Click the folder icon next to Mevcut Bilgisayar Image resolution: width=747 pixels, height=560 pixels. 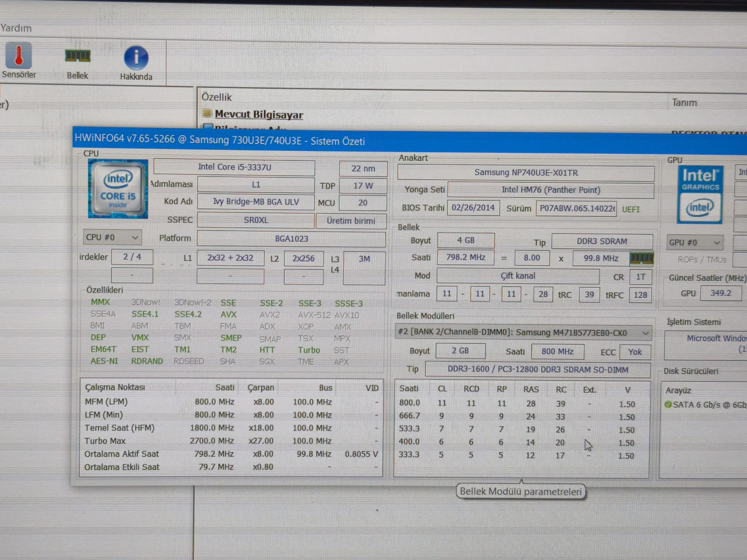[x=207, y=113]
